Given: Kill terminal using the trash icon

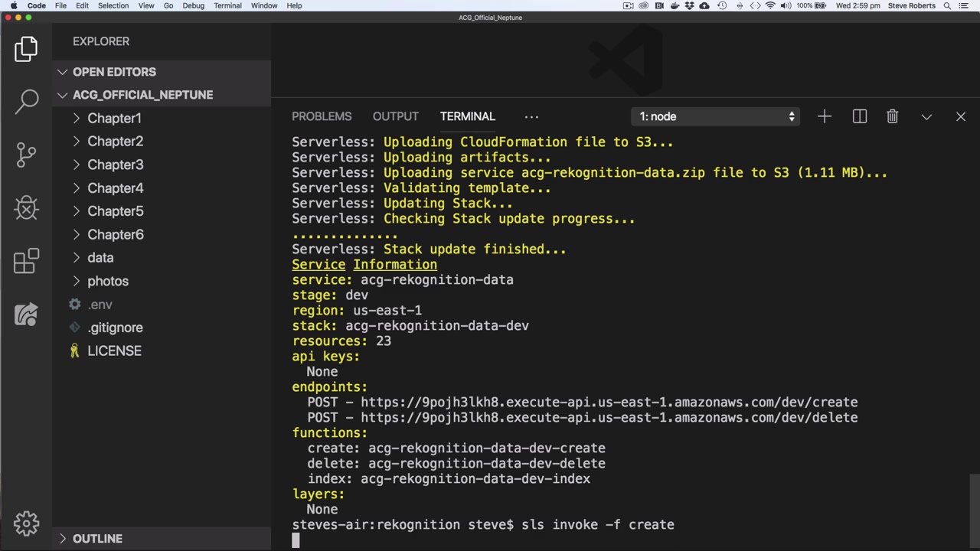Looking at the screenshot, I should tap(892, 116).
